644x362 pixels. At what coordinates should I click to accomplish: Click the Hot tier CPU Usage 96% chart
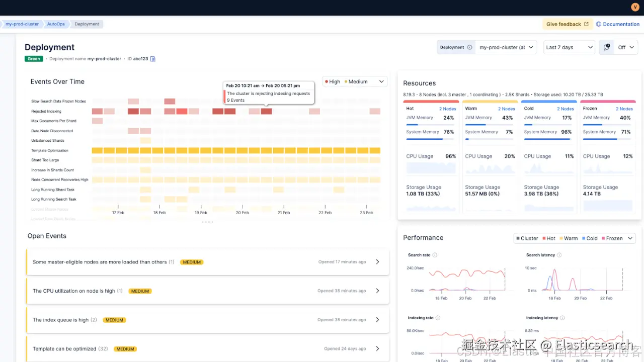[x=431, y=168]
